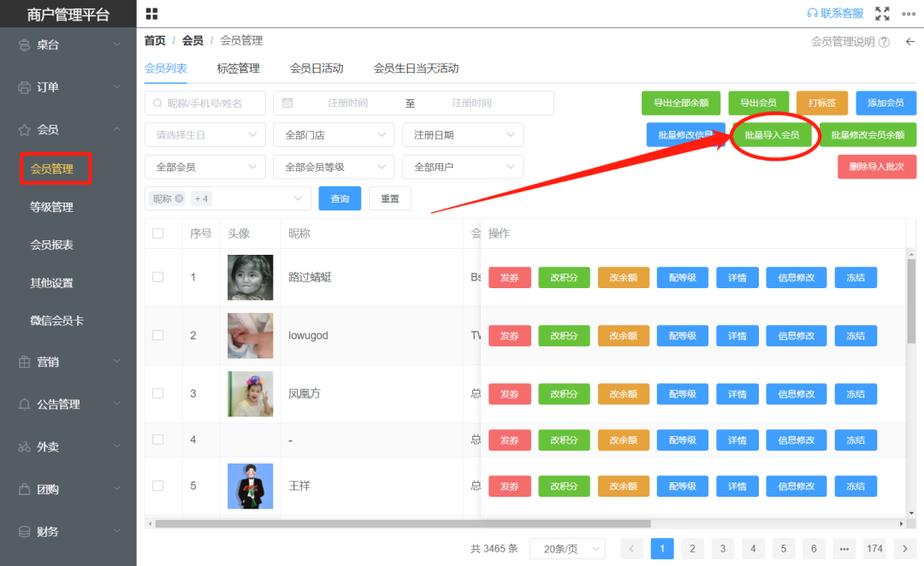Click the vertical scrollbar of the 操作 column
Screen dimensions: 924x566
tap(912, 300)
